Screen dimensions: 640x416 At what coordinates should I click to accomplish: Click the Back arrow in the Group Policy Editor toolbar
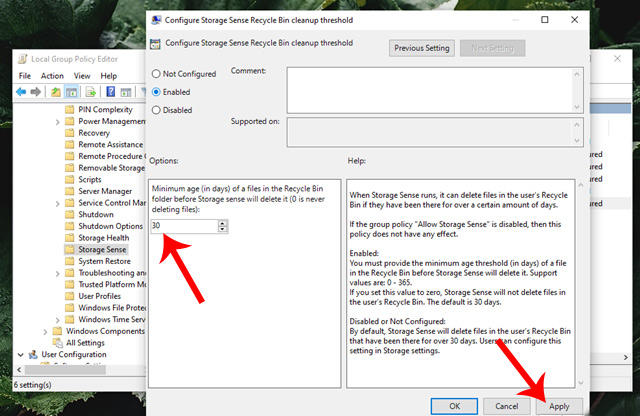tap(21, 92)
